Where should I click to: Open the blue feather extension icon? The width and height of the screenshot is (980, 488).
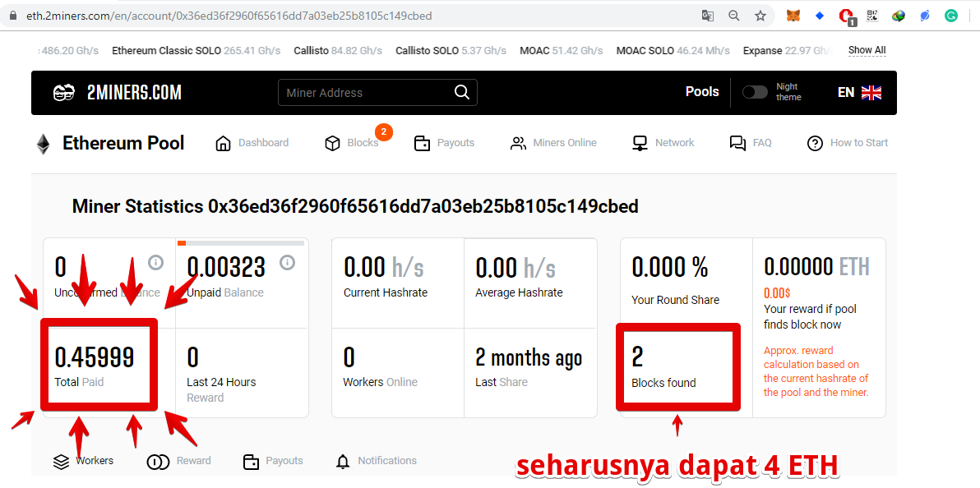point(925,16)
